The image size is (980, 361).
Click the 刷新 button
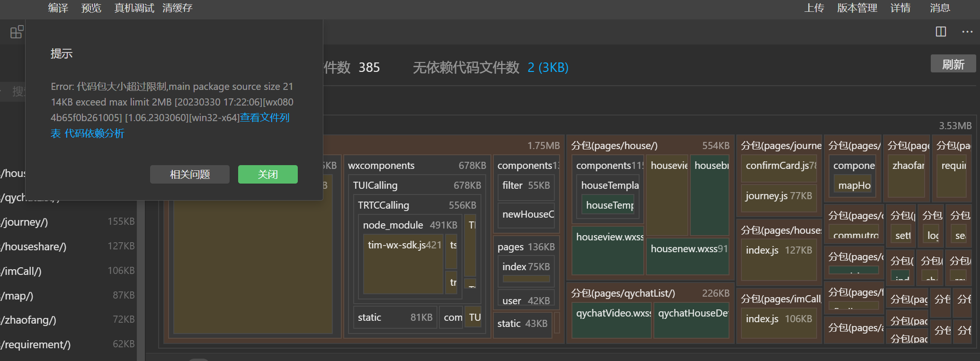pyautogui.click(x=953, y=64)
